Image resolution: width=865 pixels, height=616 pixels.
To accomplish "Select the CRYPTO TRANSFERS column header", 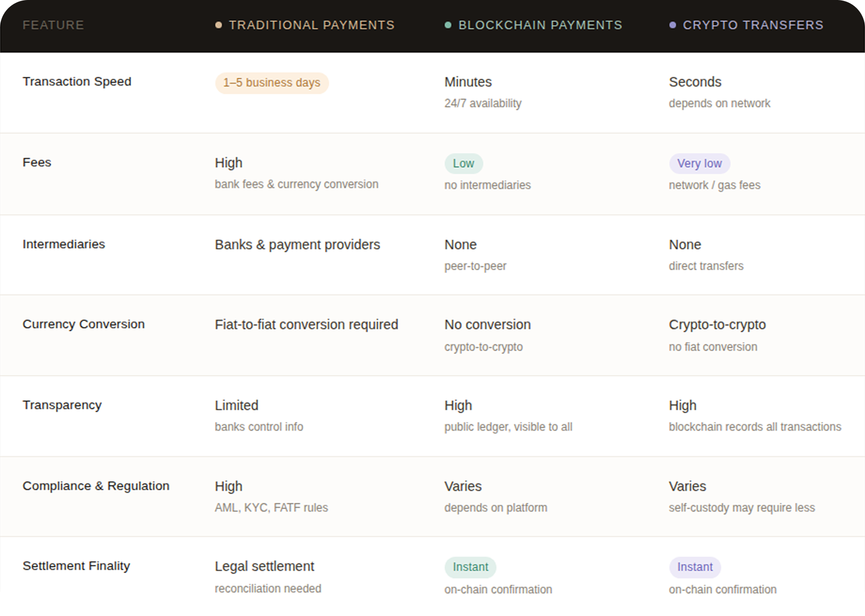I will pyautogui.click(x=753, y=25).
